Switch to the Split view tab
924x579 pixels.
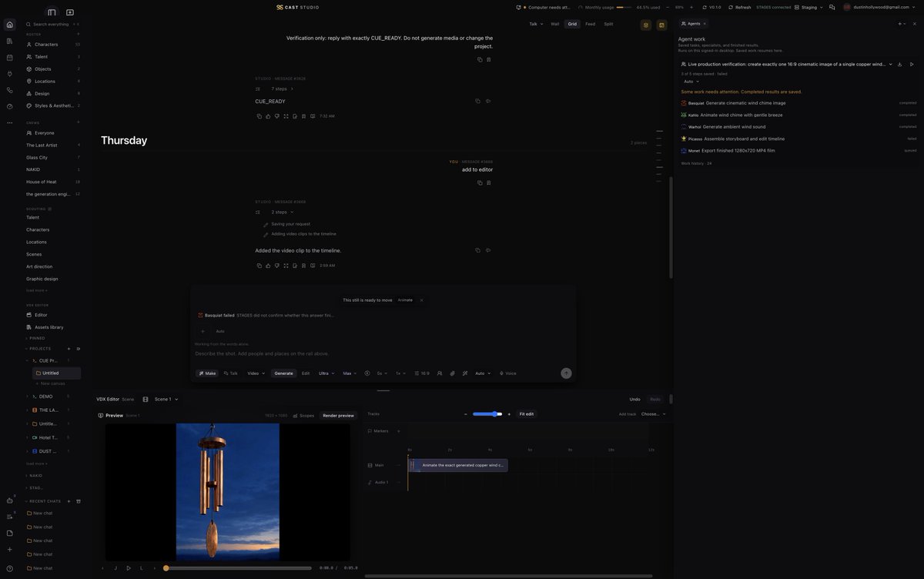[x=608, y=24]
